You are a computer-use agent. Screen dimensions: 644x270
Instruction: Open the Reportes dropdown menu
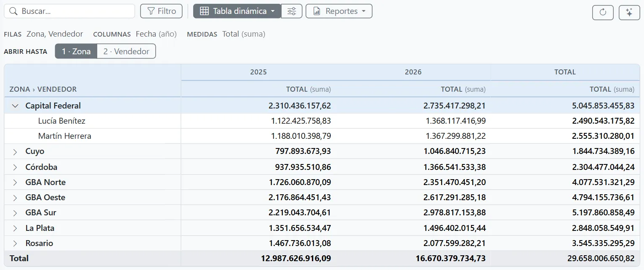339,11
